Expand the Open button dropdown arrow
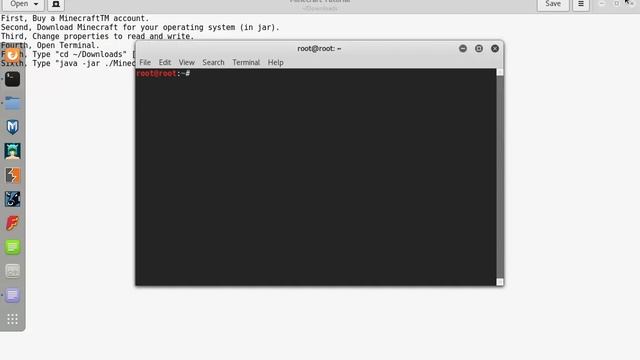The width and height of the screenshot is (640, 360). coord(36,4)
